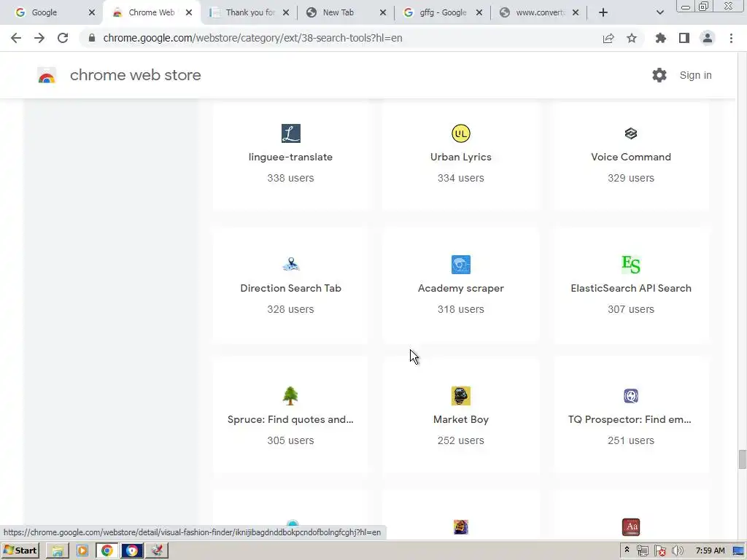Viewport: 747px width, 560px height.
Task: Bookmark this tab with the star
Action: pyautogui.click(x=632, y=38)
